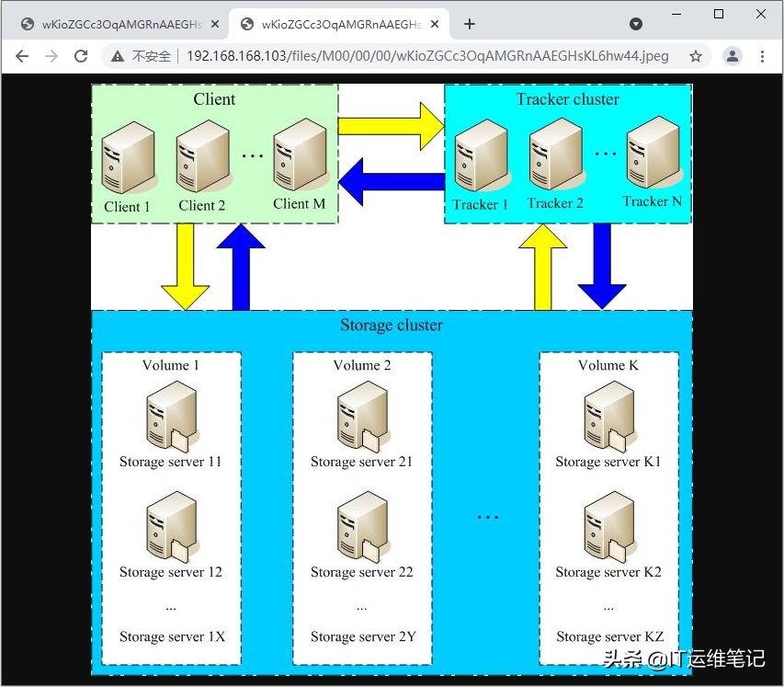This screenshot has width=784, height=687.
Task: Click the Storage server K2 label
Action: coord(608,572)
